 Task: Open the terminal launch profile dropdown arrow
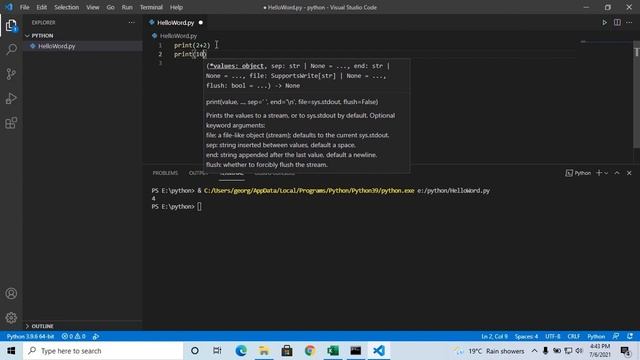point(606,173)
